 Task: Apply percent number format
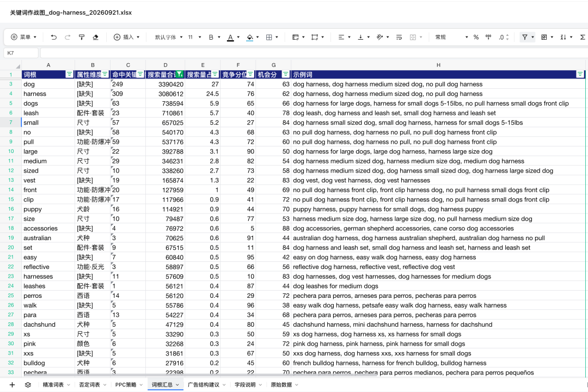pyautogui.click(x=476, y=37)
